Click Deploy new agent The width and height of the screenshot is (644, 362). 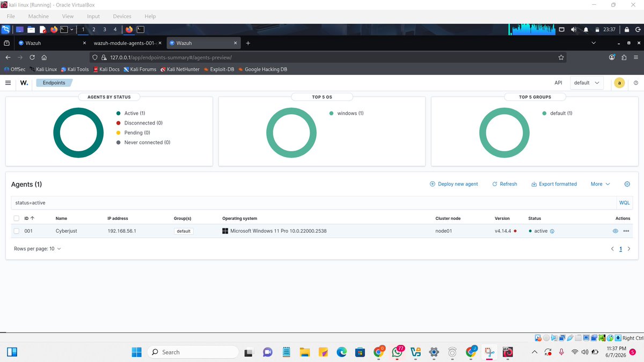tap(454, 184)
